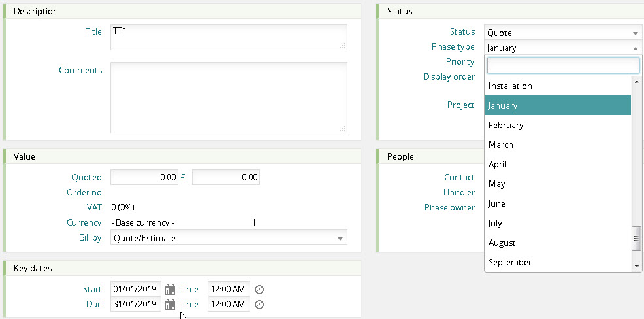Click the Start date input field
The width and height of the screenshot is (644, 319).
tap(136, 289)
